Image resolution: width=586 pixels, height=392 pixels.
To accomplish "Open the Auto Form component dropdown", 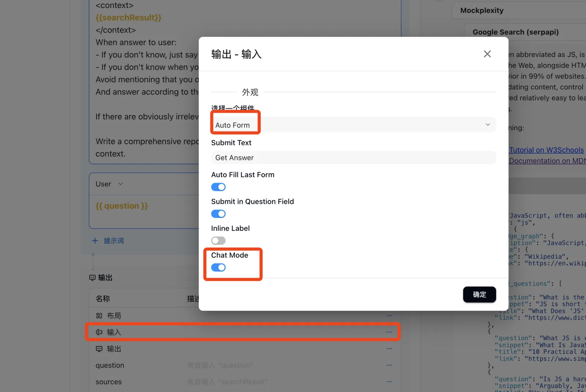I will tap(353, 125).
